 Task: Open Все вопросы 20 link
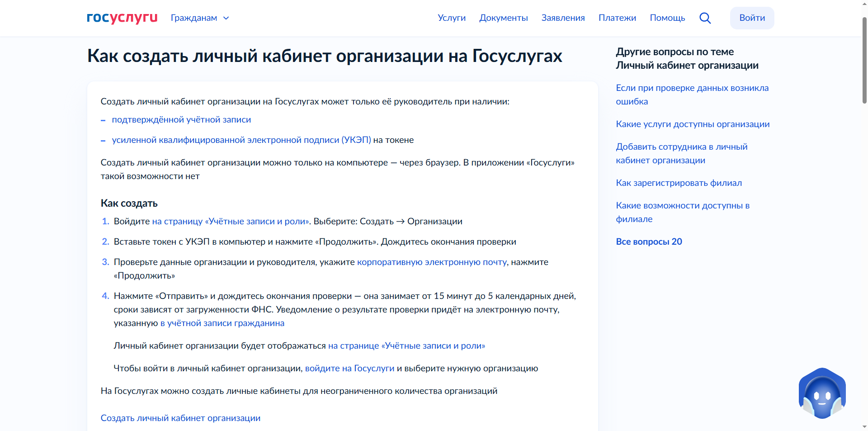(x=649, y=242)
